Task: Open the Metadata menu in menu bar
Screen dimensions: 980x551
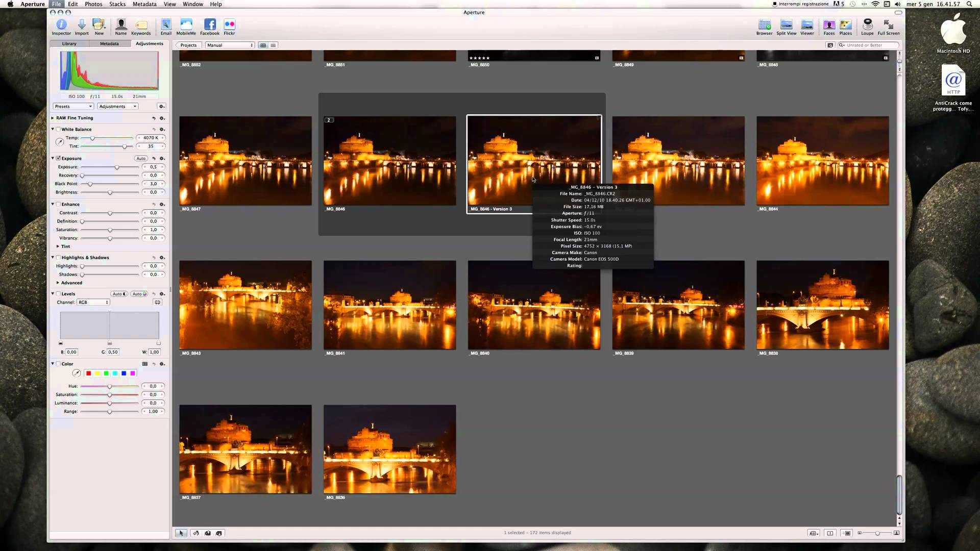Action: 144,4
